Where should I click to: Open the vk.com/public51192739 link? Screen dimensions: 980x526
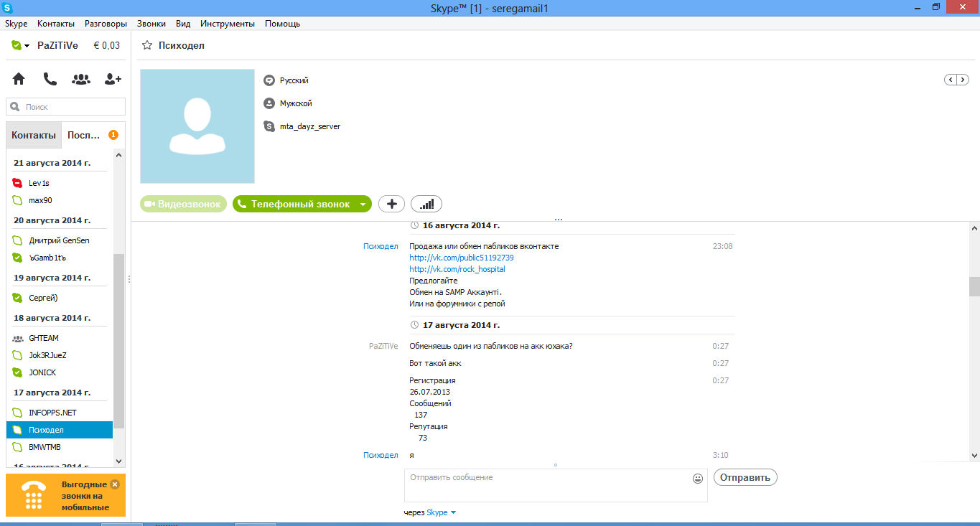[x=462, y=258]
